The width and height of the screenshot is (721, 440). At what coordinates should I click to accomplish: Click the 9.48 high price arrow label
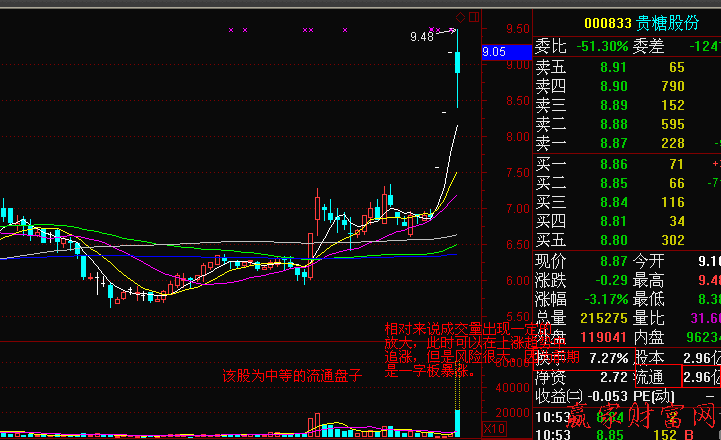(422, 37)
